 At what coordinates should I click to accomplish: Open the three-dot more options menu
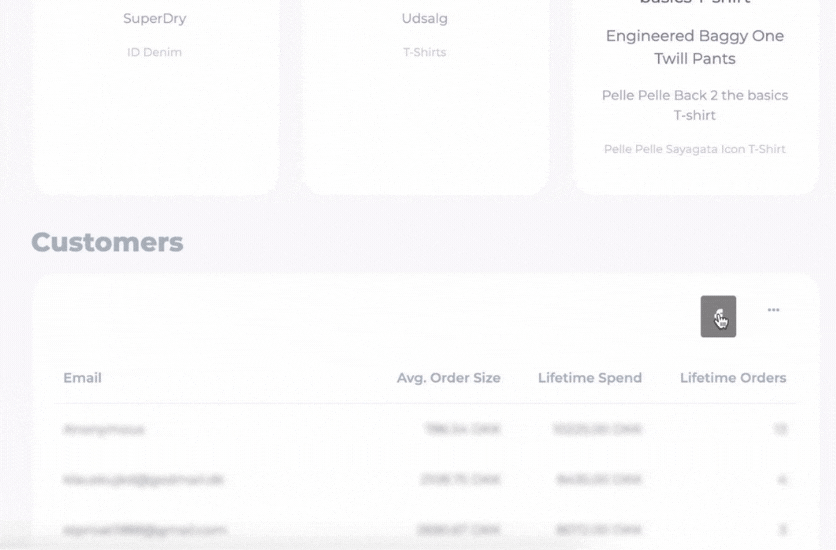pyautogui.click(x=773, y=310)
